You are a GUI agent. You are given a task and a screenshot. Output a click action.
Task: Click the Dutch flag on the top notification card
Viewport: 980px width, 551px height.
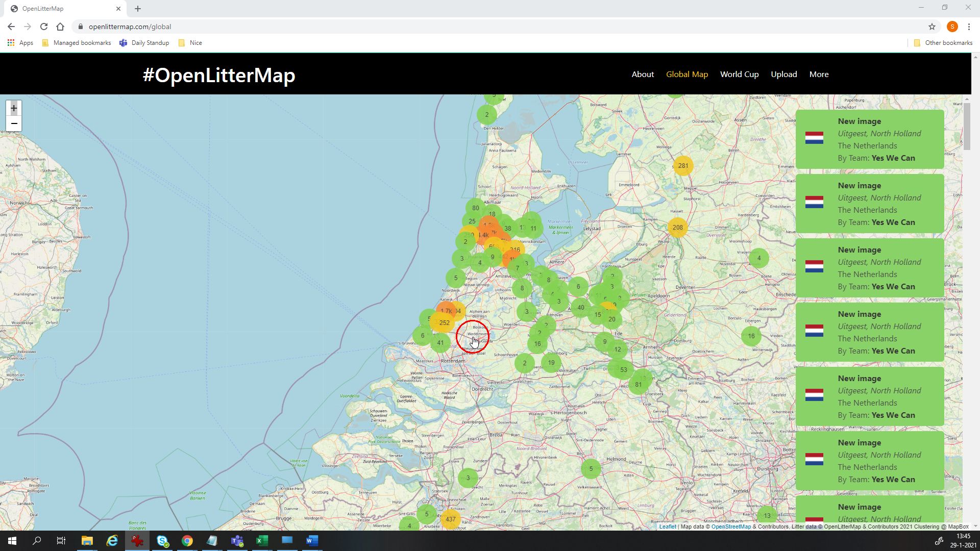[x=815, y=137]
